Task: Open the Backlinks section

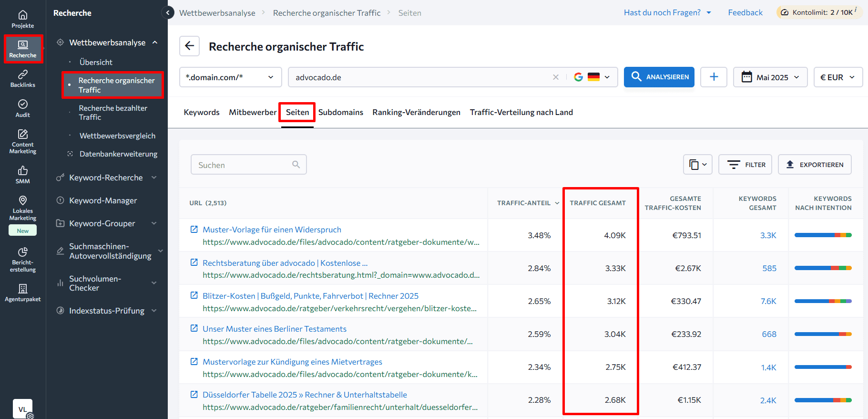Action: [23, 79]
